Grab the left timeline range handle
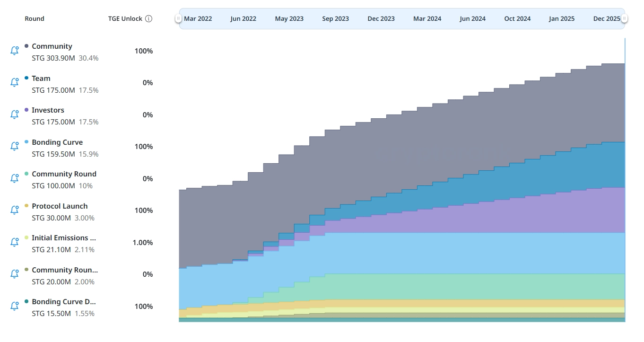 tap(178, 19)
